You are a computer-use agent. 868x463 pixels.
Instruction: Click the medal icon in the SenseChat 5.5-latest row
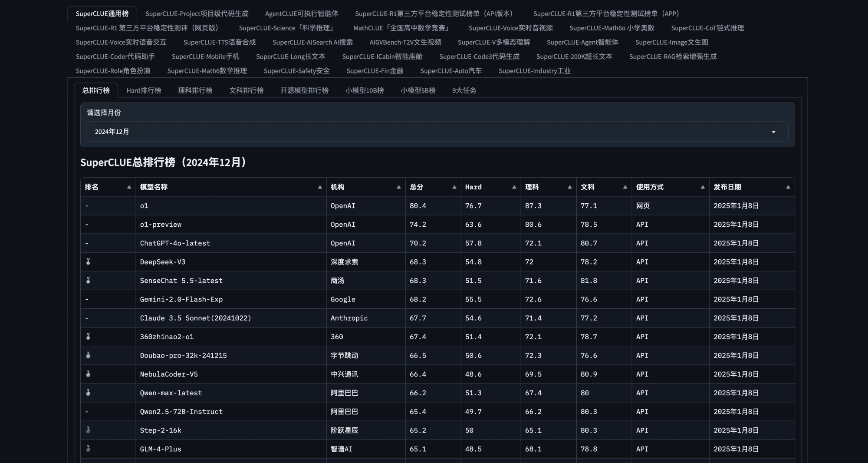click(x=88, y=280)
